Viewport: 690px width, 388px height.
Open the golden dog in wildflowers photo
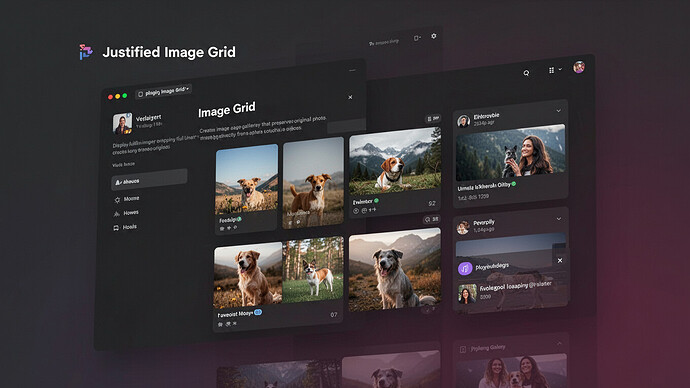click(246, 179)
